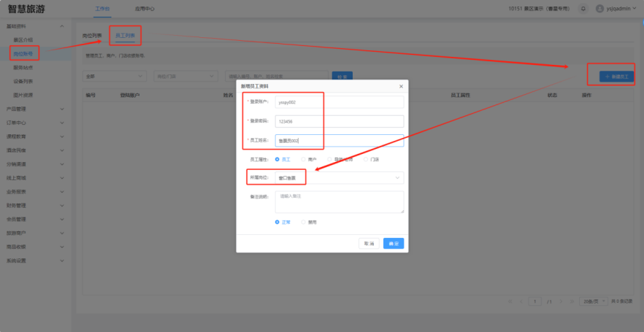Expand the 产品管理 sidebar menu
The height and width of the screenshot is (332, 644).
36,109
